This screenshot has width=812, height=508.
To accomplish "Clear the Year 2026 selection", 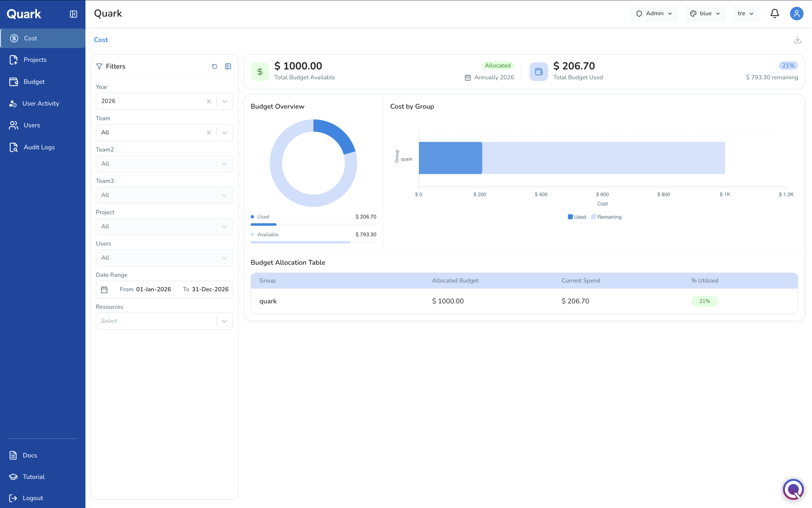I will coord(209,101).
